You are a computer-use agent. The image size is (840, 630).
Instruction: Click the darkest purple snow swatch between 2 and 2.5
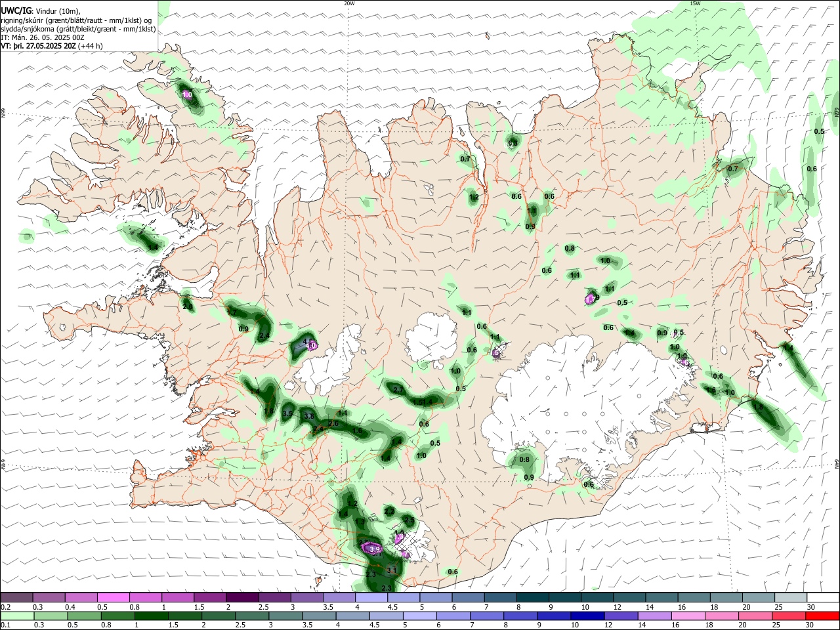pos(241,597)
